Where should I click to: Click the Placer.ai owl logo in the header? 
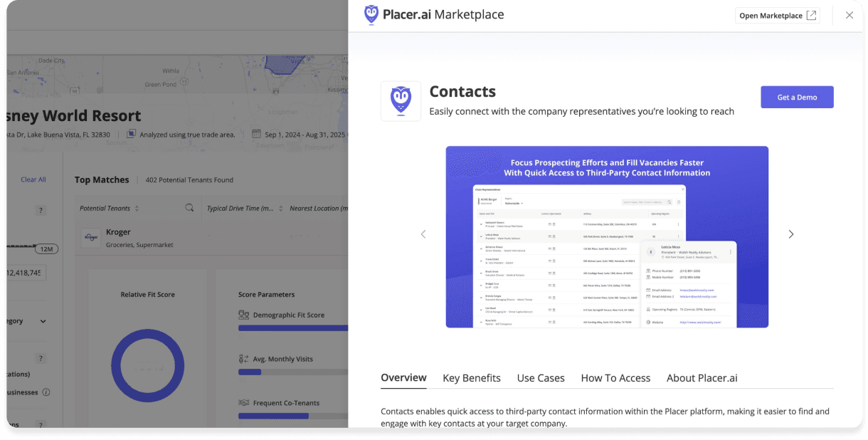(370, 14)
